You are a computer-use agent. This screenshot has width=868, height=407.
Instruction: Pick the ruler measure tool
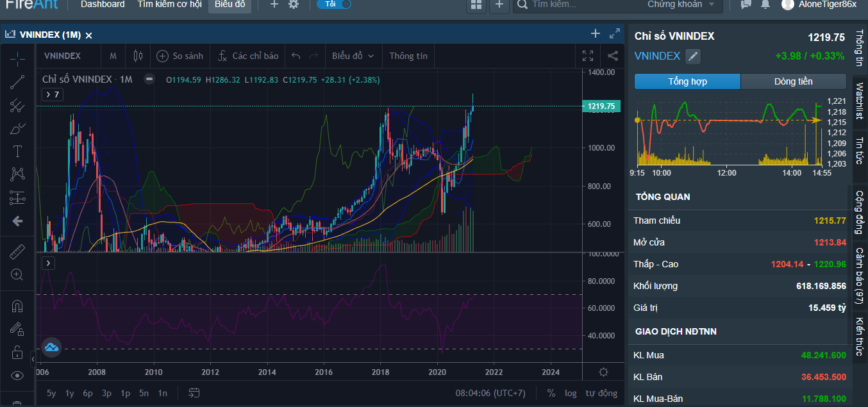17,252
